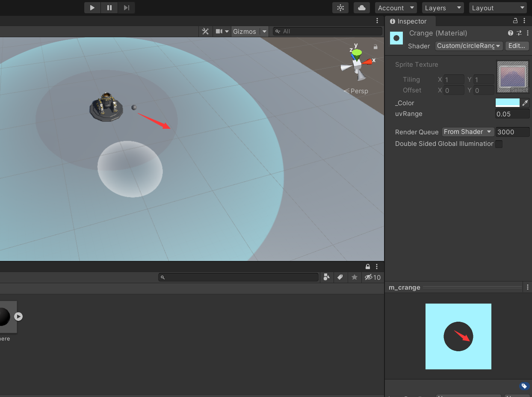Viewport: 532px width, 397px height.
Task: Click the uvRange property label
Action: (409, 114)
